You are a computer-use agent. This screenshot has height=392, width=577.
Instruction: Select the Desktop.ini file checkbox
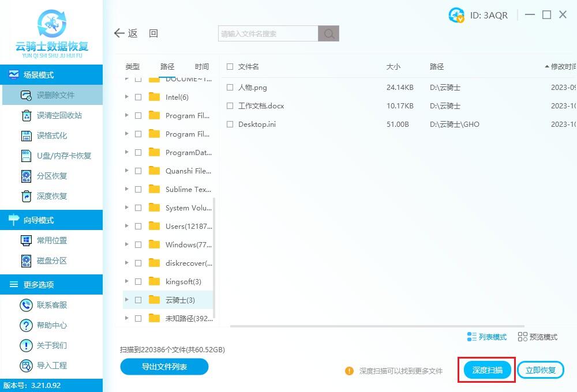click(230, 125)
